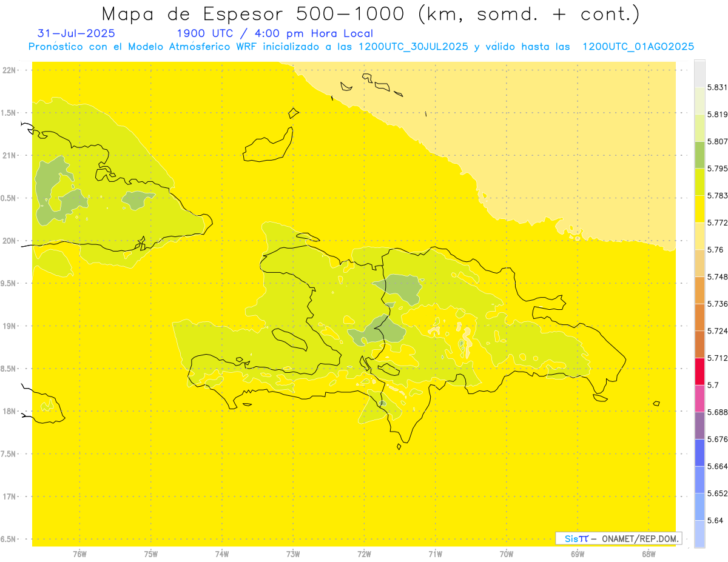Click the '19N' latitude label
The width and height of the screenshot is (728, 562).
pyautogui.click(x=10, y=326)
